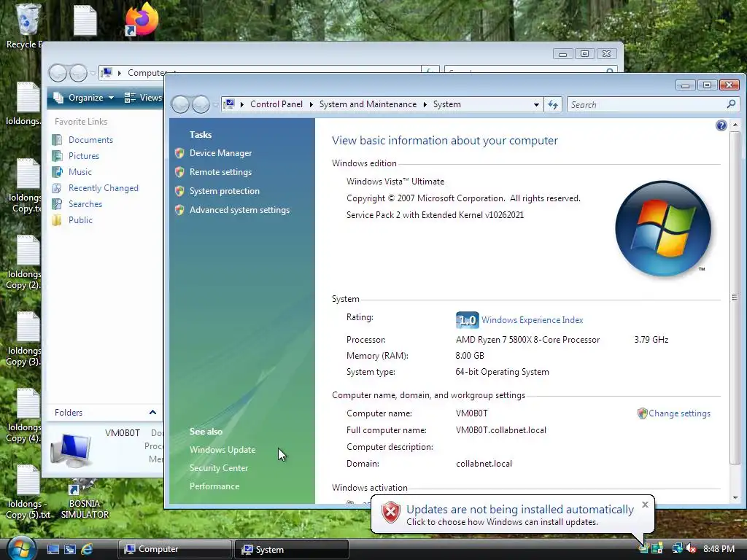Click the Change settings shield icon
This screenshot has height=560, width=747.
pyautogui.click(x=642, y=413)
